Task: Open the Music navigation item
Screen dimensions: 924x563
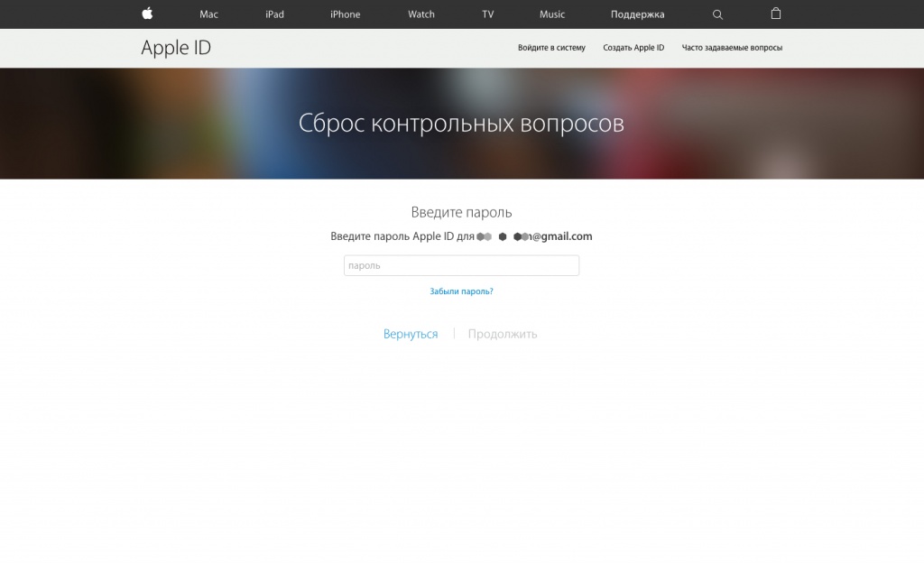Action: coord(552,14)
